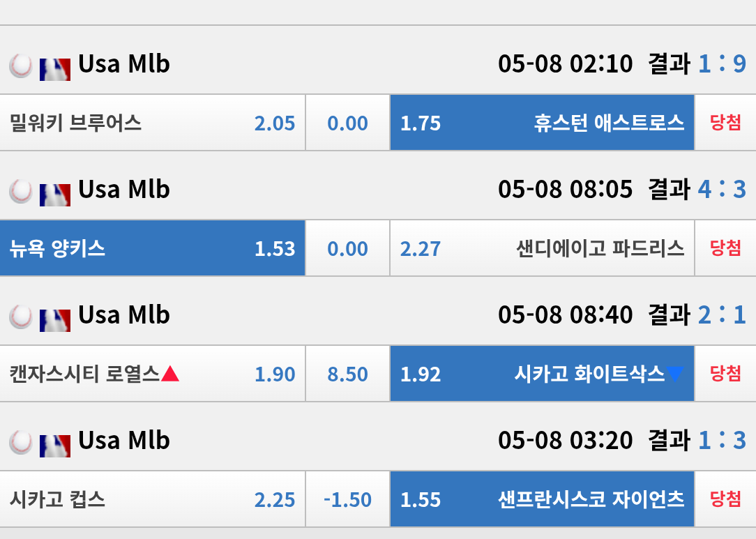Screen dimensions: 756x539
Task: Click USA flag icon for Yankees game
Action: coord(55,192)
